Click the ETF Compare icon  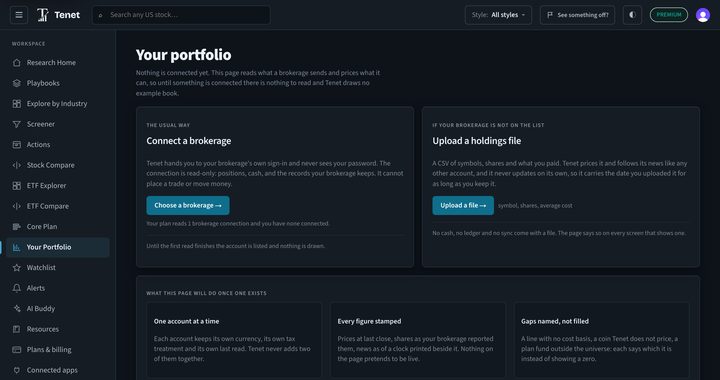[17, 206]
